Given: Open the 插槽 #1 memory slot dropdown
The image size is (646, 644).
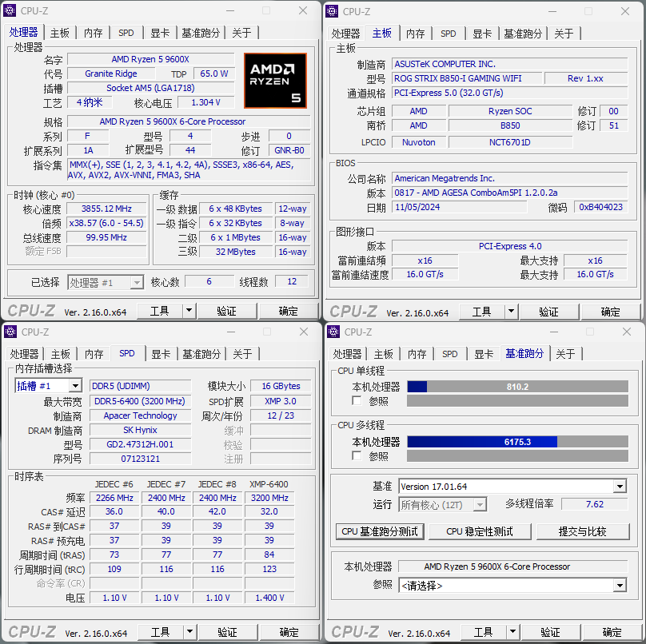Looking at the screenshot, I should 48,386.
